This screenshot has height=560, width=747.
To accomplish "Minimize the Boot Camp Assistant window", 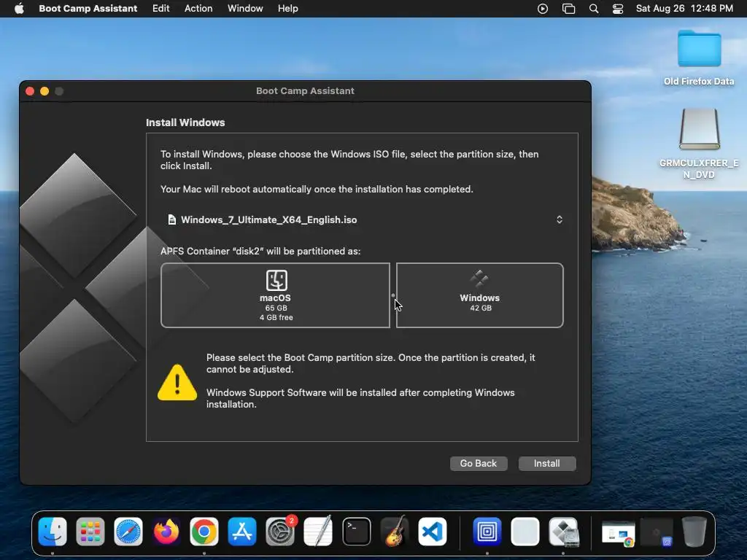I will tap(44, 91).
